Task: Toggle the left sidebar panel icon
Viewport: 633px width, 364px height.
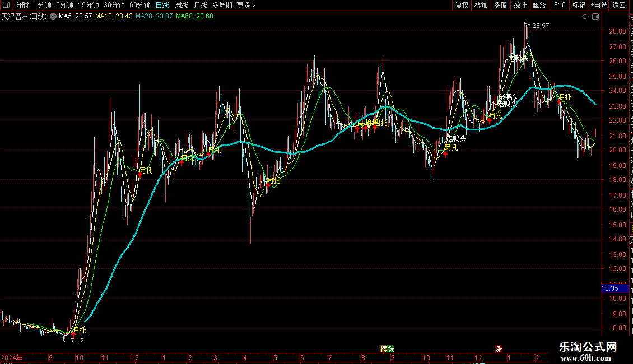Action: point(6,5)
